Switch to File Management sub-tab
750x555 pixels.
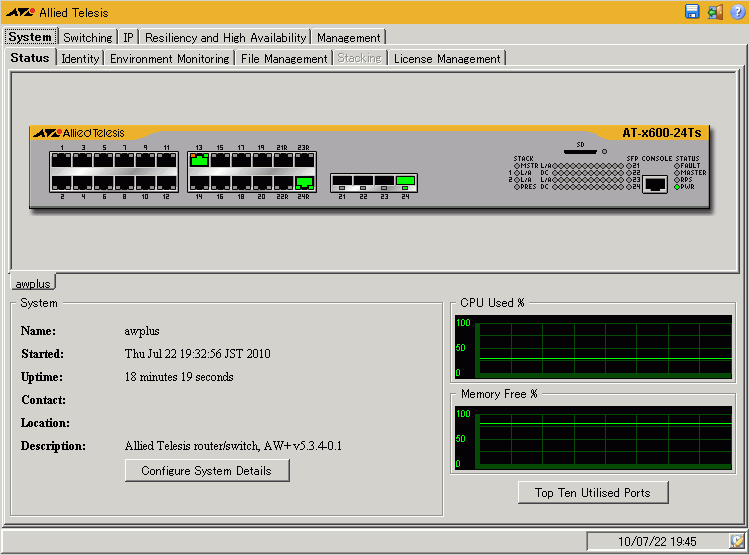[x=284, y=58]
